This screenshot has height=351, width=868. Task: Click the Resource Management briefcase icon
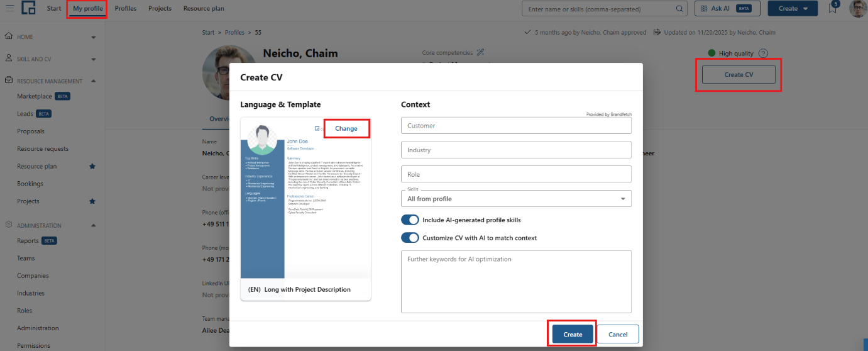pos(9,81)
